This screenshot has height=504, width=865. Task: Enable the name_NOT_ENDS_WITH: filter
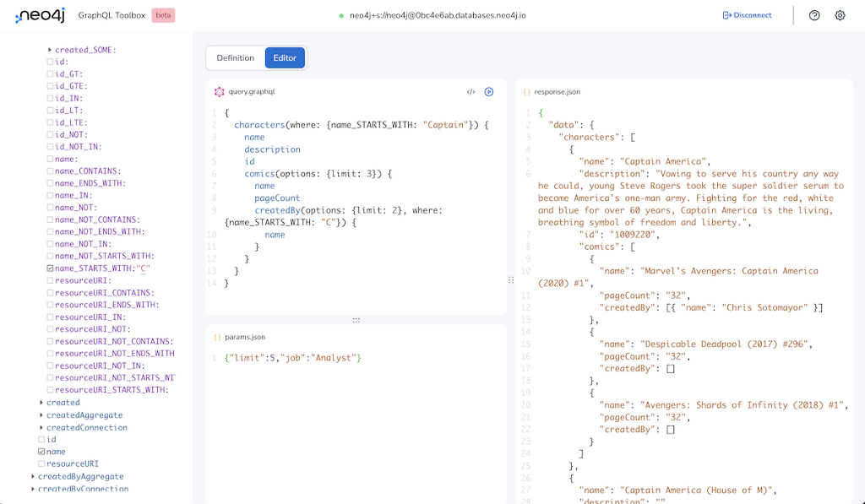coord(50,231)
